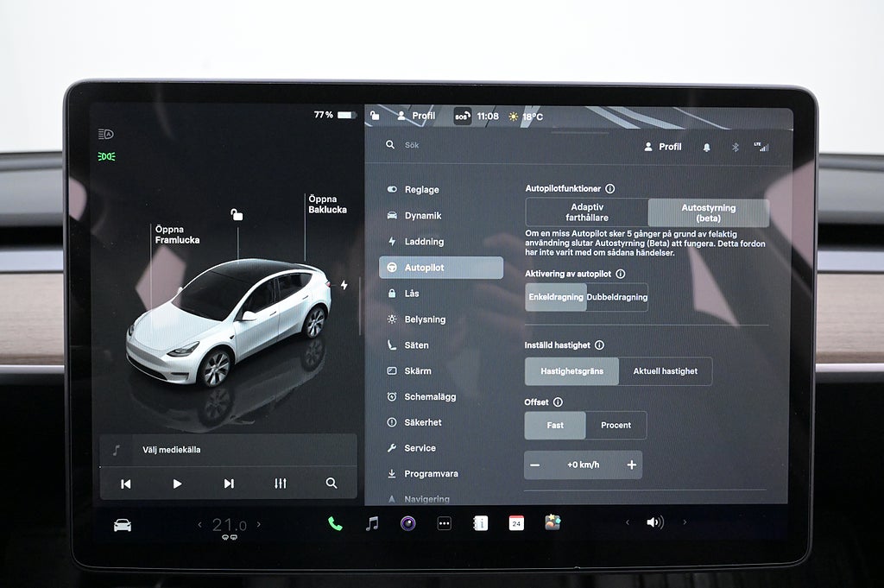Screen dimensions: 884x588
Task: Open the phone app in the dock
Action: [335, 523]
